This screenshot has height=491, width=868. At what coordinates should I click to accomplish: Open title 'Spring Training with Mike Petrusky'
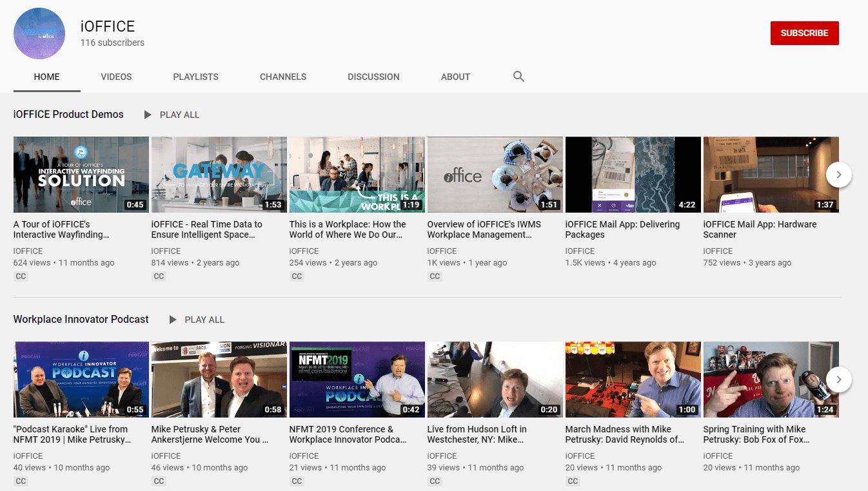pos(756,434)
